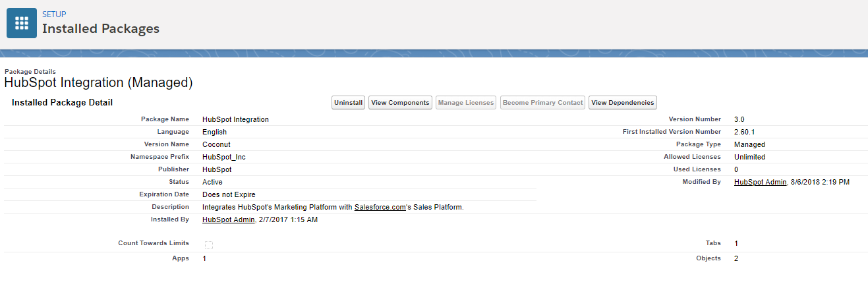Click the Allowed Licenses field label

[x=693, y=157]
